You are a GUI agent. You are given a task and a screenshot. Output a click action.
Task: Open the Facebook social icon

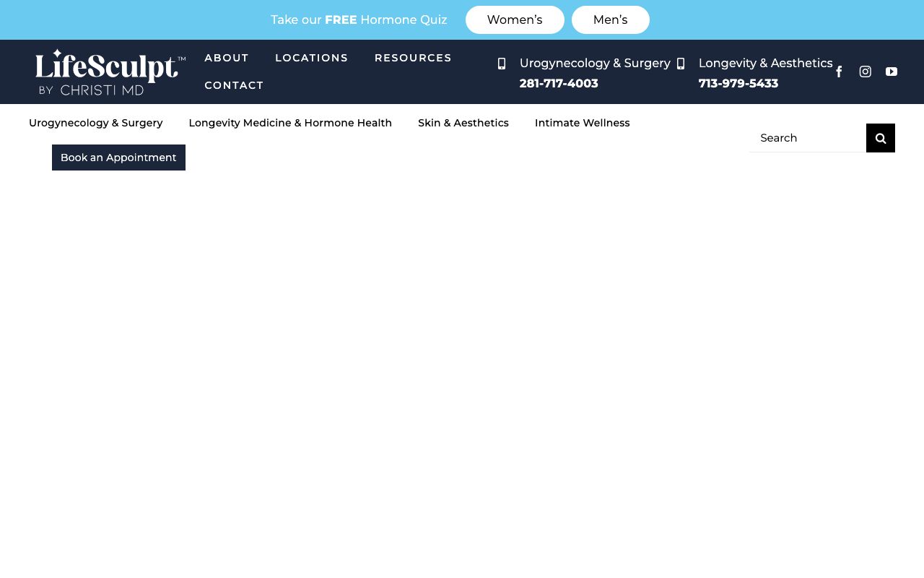click(839, 72)
